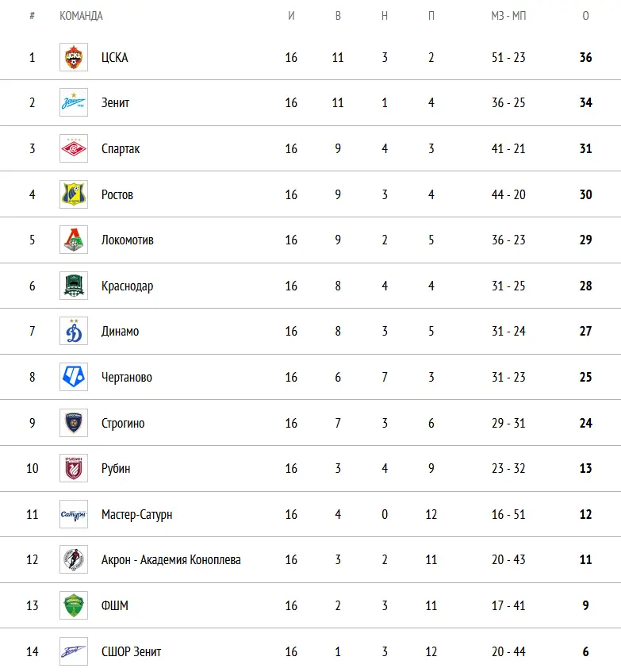The image size is (621, 672).
Task: Click the Ростов yellow-blue crest
Action: [74, 194]
